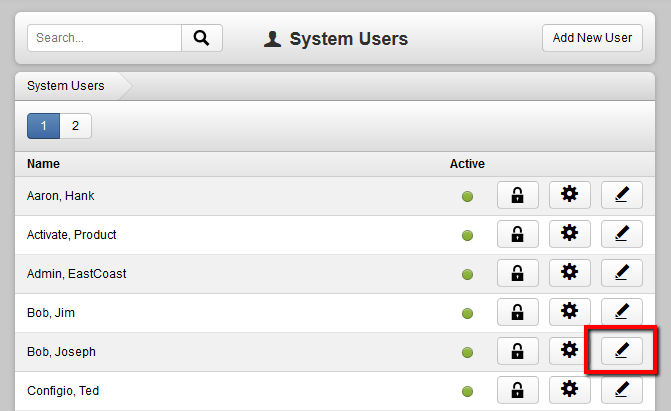Image resolution: width=671 pixels, height=411 pixels.
Task: Click active status dot for Configio, Ted
Action: 467,391
